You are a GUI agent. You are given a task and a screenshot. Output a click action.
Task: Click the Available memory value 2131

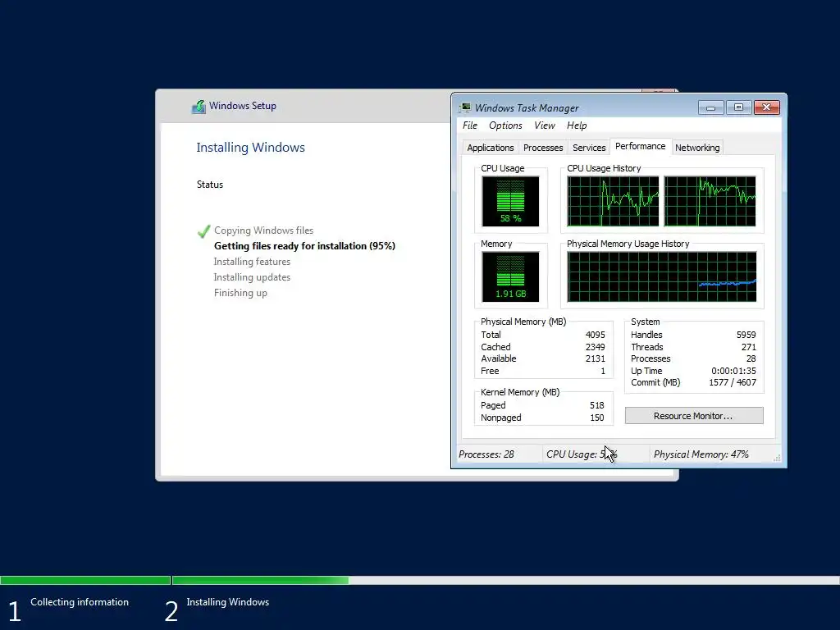[x=596, y=359]
